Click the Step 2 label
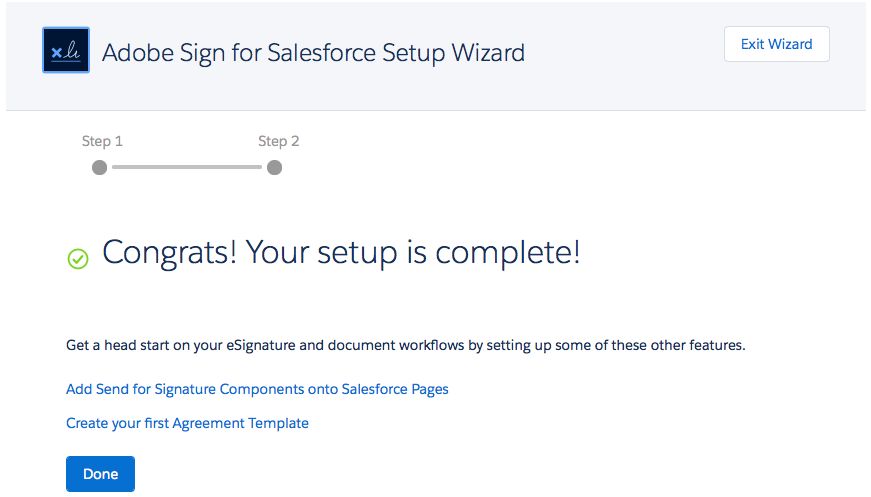This screenshot has height=497, width=871. point(279,141)
